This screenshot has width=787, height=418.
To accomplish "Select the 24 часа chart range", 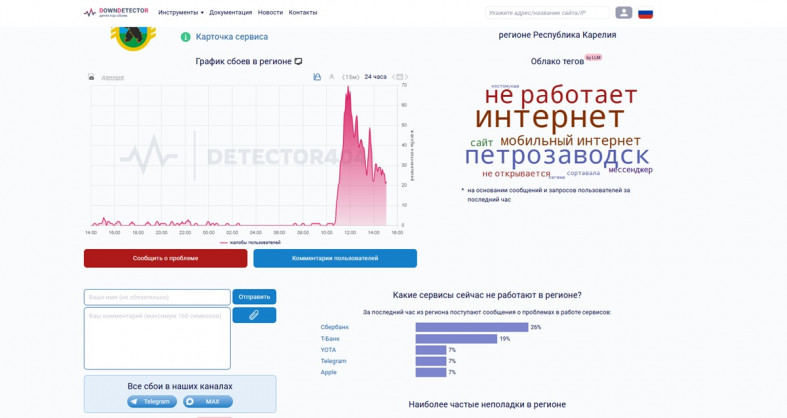I will (x=375, y=77).
